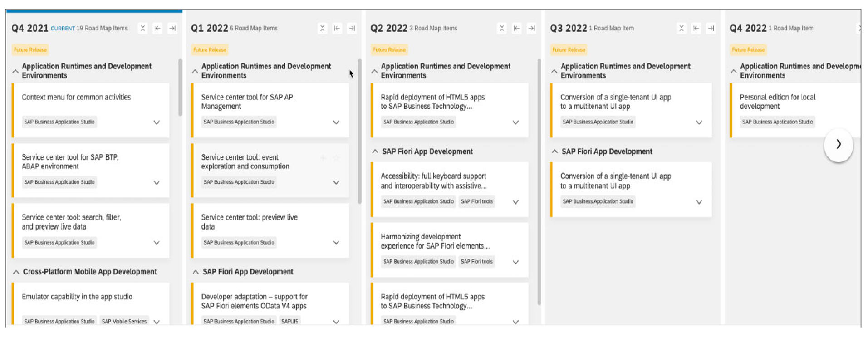This screenshot has height=337, width=868.
Task: Click the move-to-end arrow icon in Q1 2022 header
Action: tap(352, 28)
